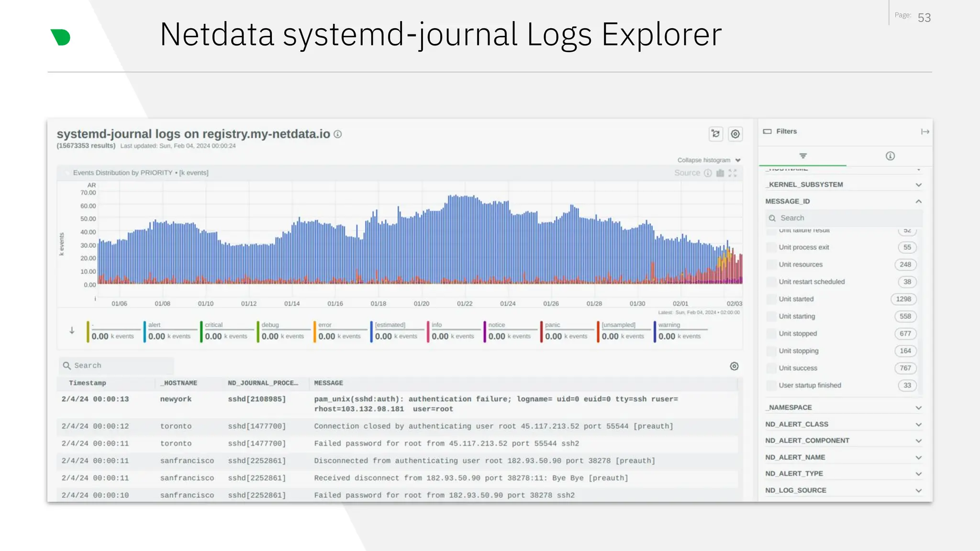Viewport: 980px width, 551px height.
Task: Select row with 'Connection closed by authenticating user'
Action: [397, 426]
